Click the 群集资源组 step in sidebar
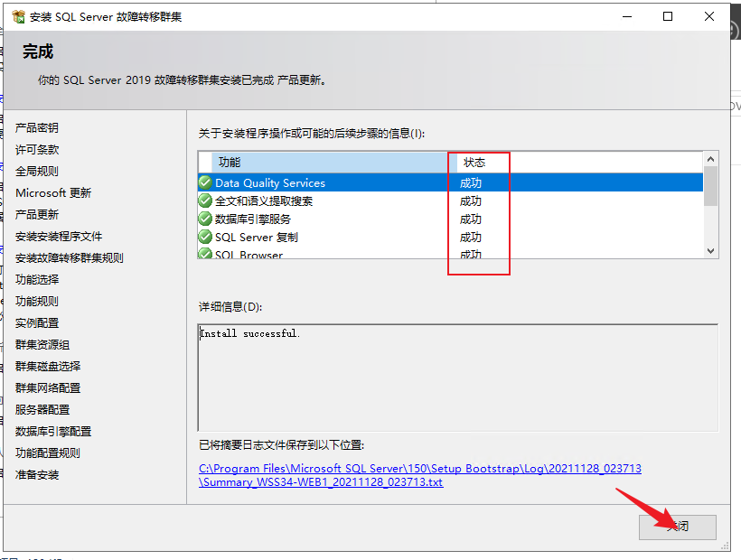 click(42, 345)
